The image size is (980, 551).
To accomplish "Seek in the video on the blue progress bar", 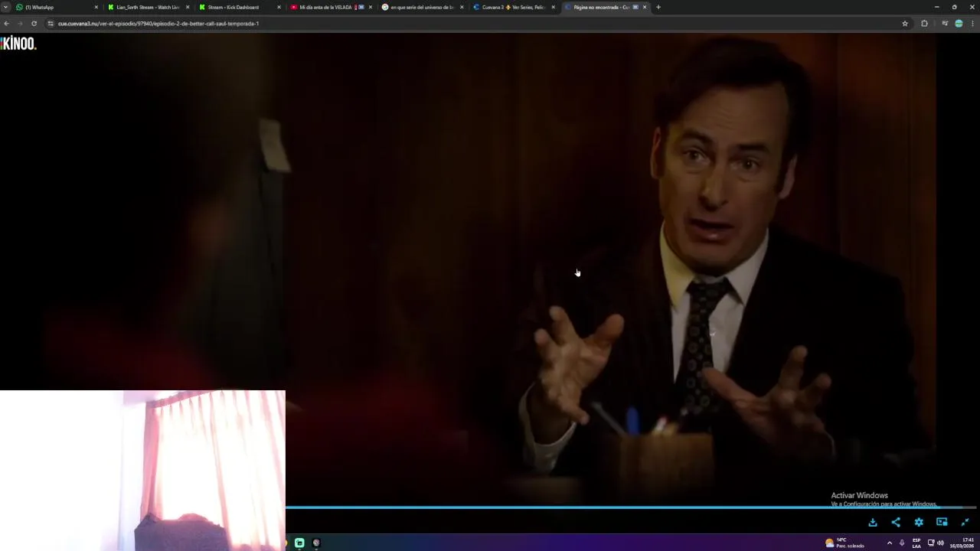I will coord(631,507).
